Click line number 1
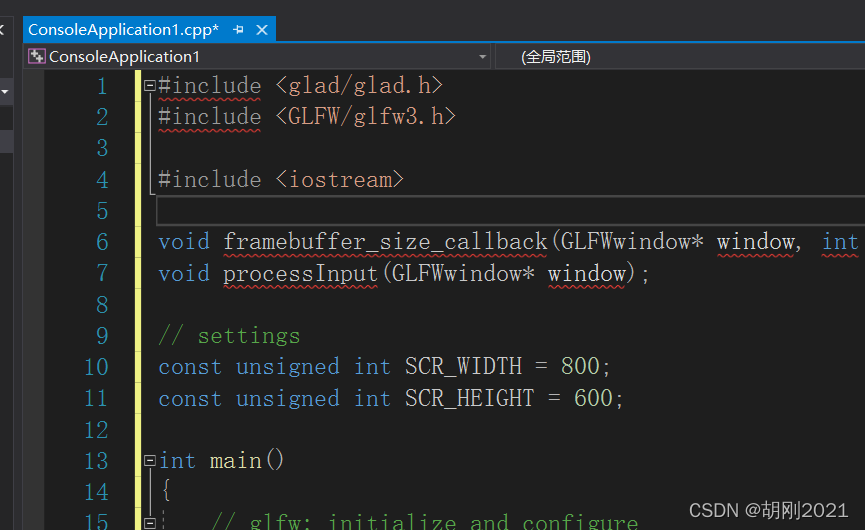The height and width of the screenshot is (530, 865). point(102,86)
